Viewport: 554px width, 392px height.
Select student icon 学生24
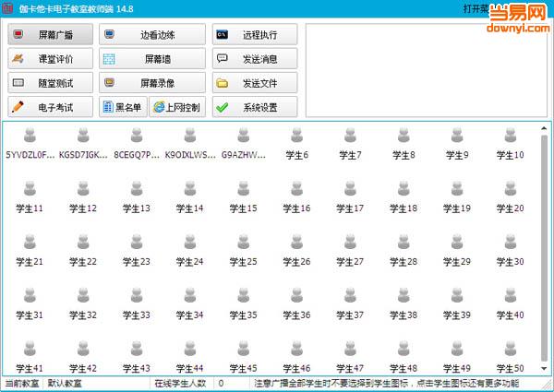(x=189, y=242)
